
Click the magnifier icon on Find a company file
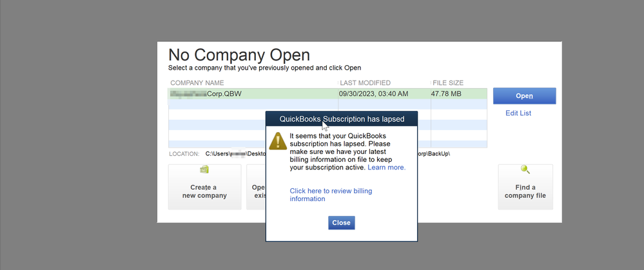click(x=525, y=169)
